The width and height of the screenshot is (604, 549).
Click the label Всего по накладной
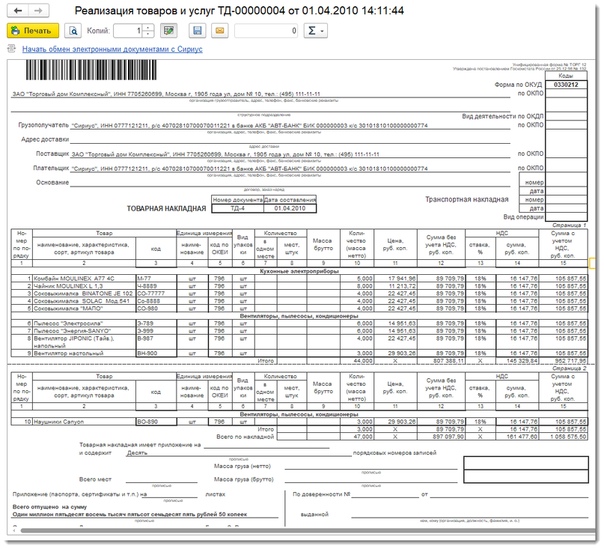click(x=245, y=437)
